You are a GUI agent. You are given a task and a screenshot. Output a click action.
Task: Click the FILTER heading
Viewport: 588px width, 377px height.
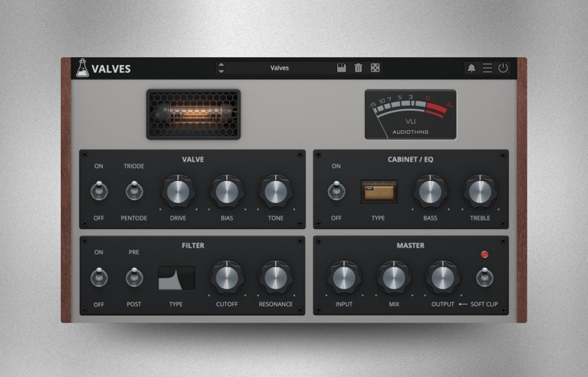pyautogui.click(x=193, y=245)
